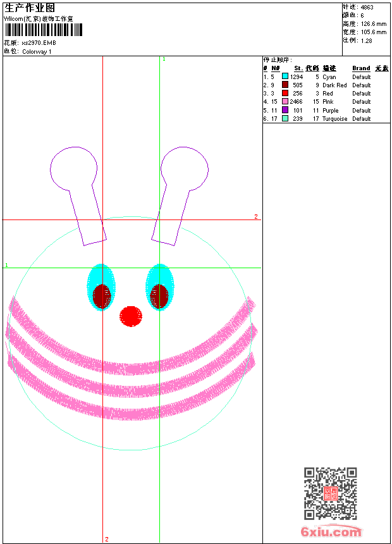Click the Brand column header
Screen dimensions: 392x544
tap(361, 68)
